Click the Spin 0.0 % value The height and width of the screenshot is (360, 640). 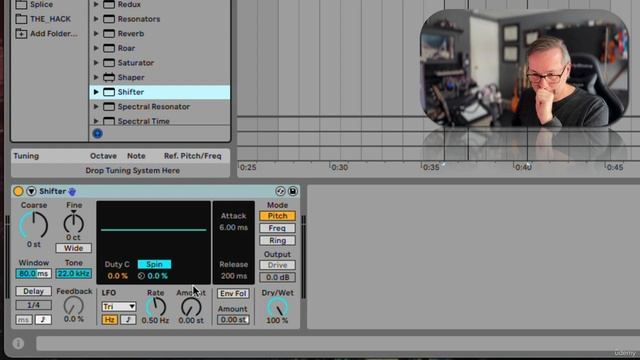[158, 276]
